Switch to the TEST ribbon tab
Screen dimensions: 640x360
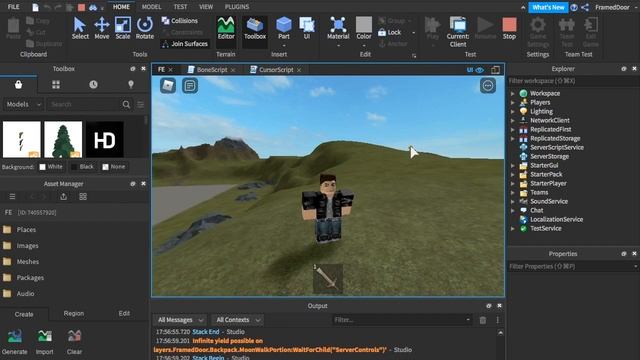point(180,7)
